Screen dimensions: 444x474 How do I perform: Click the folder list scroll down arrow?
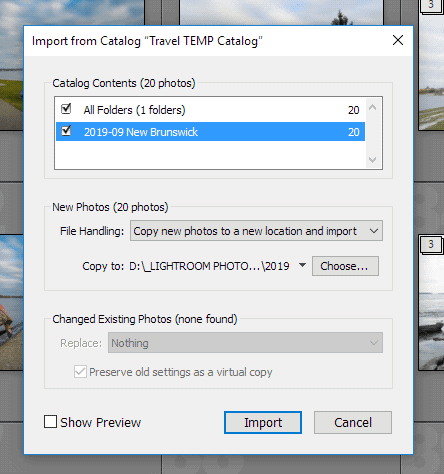373,160
